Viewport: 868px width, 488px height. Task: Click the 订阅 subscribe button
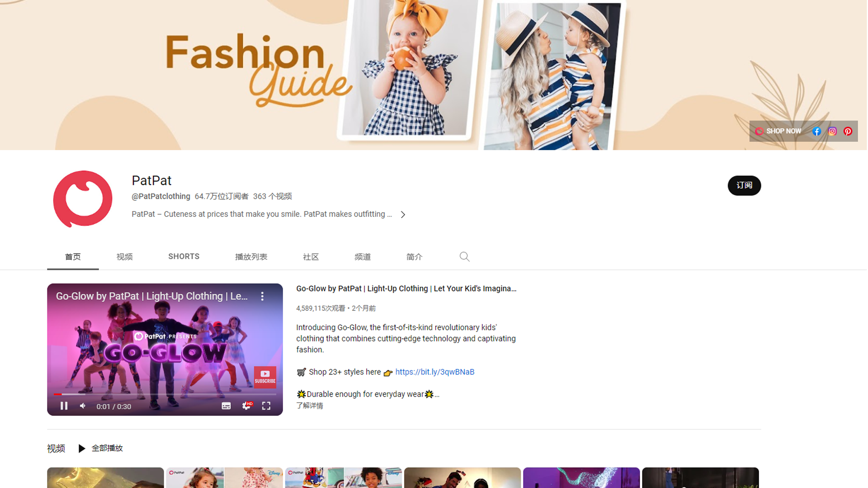(x=744, y=186)
